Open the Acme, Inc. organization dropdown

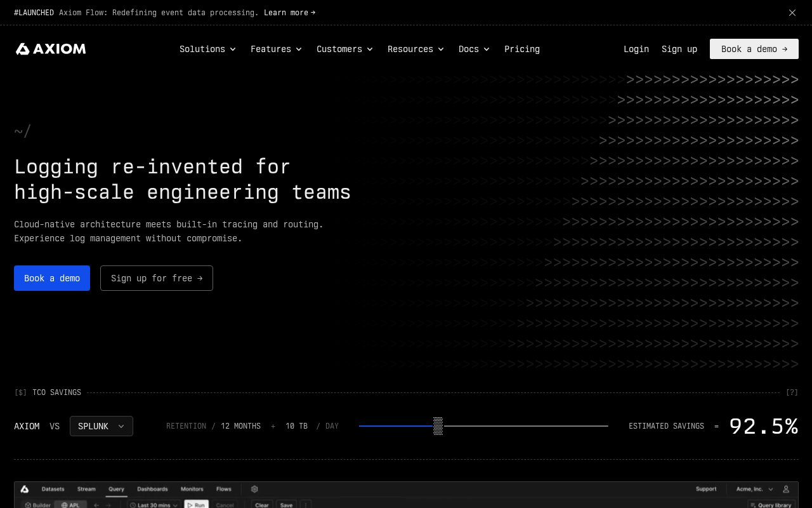(x=754, y=489)
